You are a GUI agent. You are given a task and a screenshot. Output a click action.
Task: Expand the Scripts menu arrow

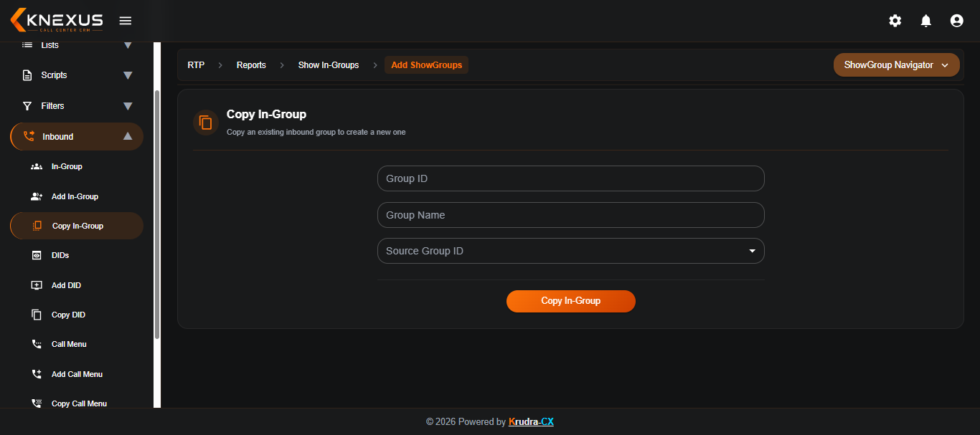(128, 75)
